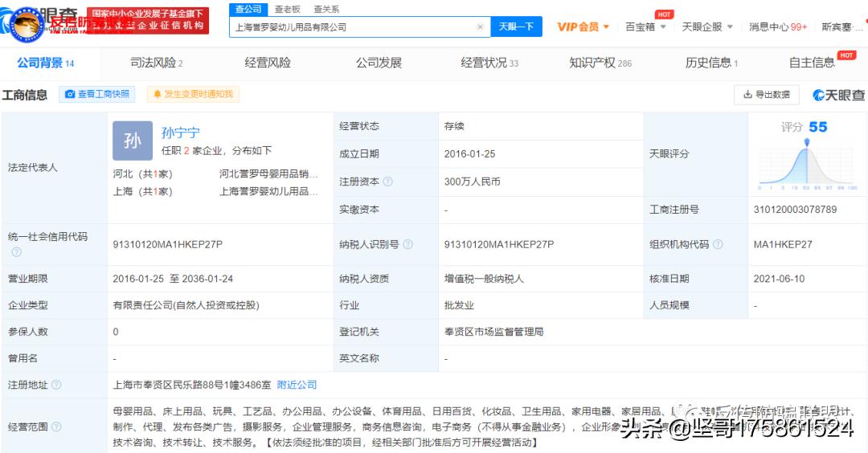
Task: Switch to the 查公司 search tab
Action: (x=248, y=9)
